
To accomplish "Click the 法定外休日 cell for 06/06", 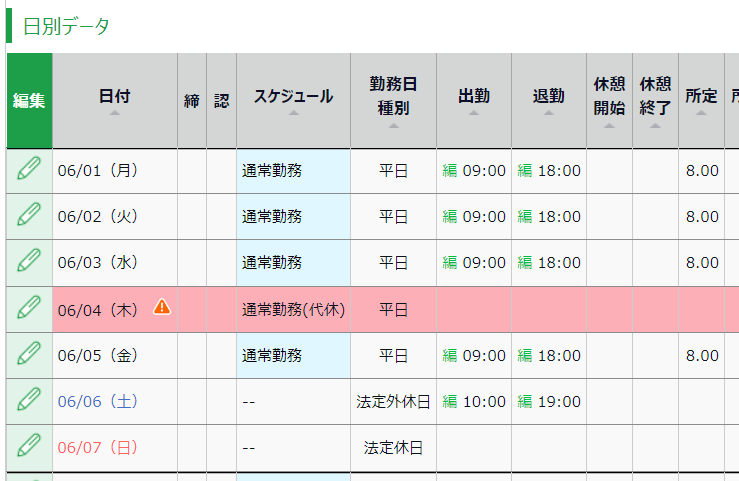I will [x=393, y=402].
